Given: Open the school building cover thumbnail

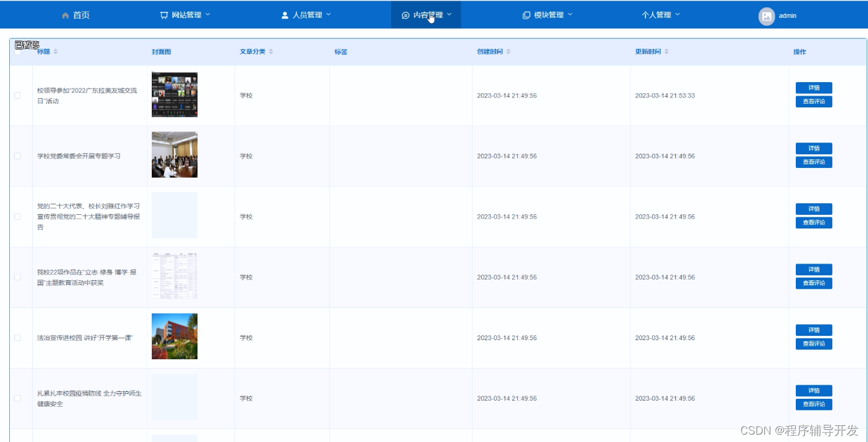Looking at the screenshot, I should coord(175,336).
